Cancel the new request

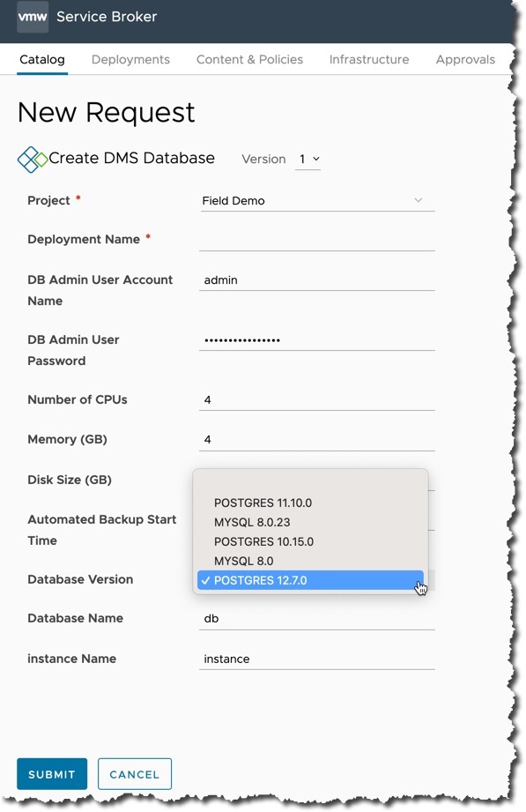click(135, 774)
